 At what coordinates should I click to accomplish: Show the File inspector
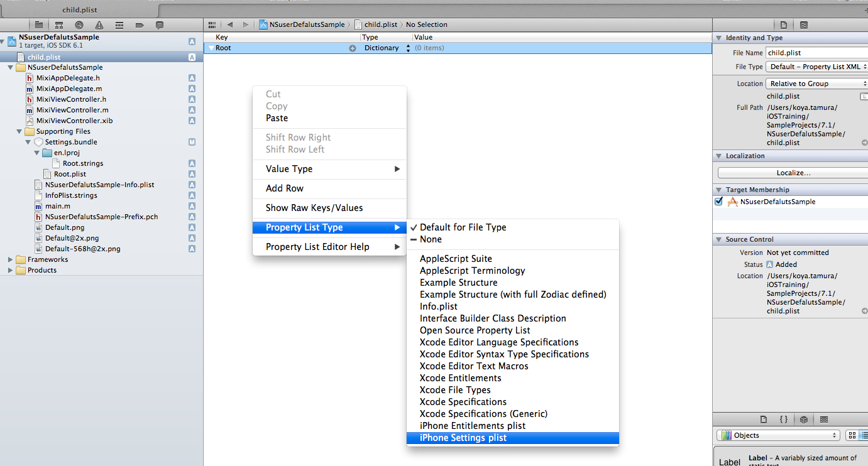tap(784, 25)
